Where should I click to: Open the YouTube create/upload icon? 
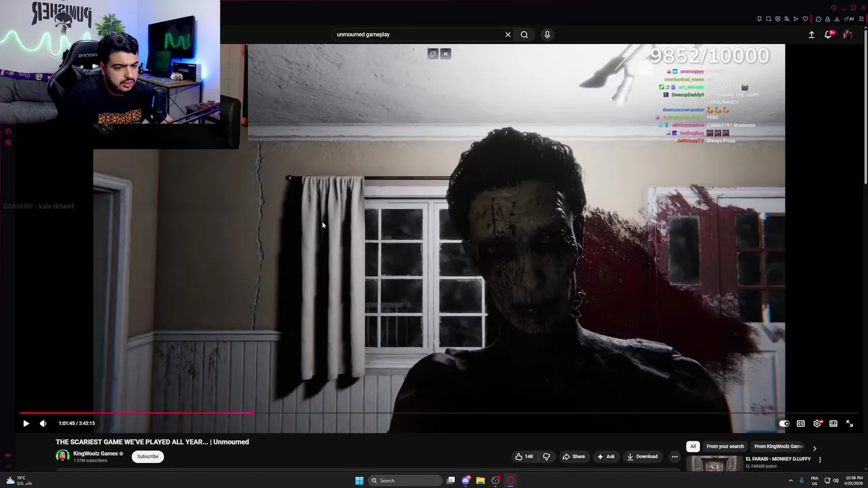[812, 35]
